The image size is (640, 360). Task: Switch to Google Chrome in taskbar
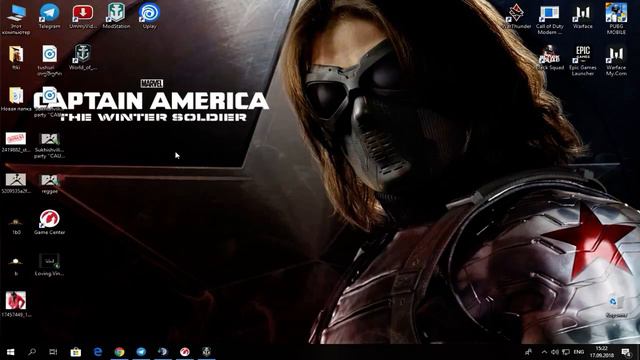pyautogui.click(x=119, y=352)
